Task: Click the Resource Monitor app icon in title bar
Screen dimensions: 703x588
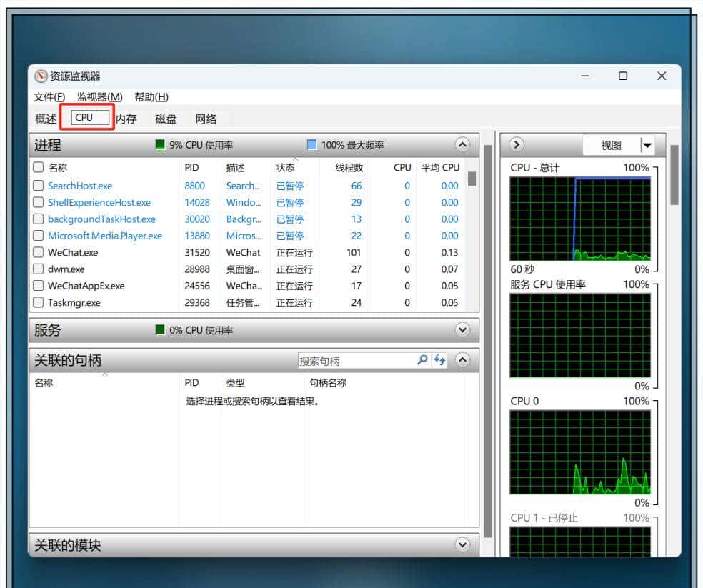Action: coord(41,76)
